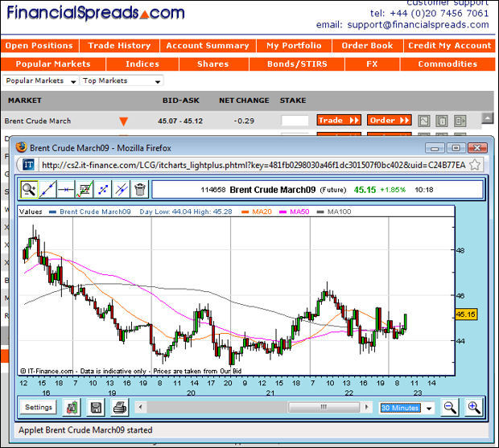This screenshot has height=448, width=499.
Task: Click the green 45.15 price in chart header
Action: point(365,190)
